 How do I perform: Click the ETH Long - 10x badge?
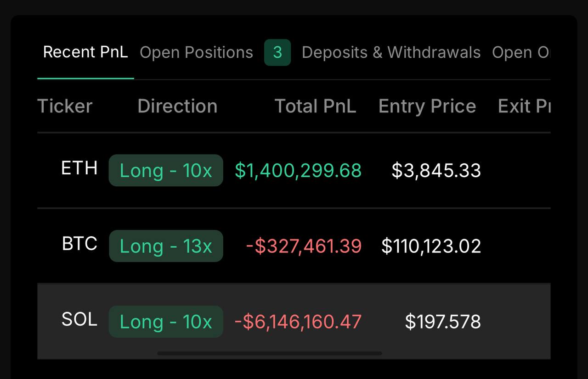click(x=166, y=171)
